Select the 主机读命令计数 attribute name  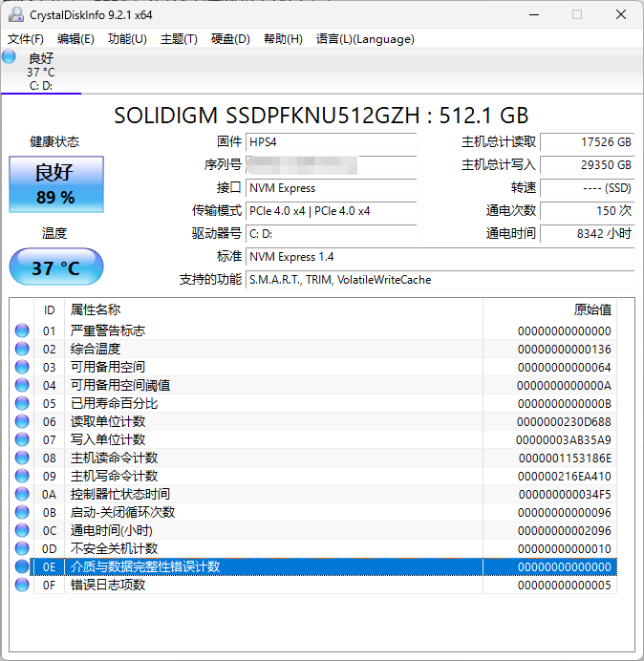click(x=114, y=458)
